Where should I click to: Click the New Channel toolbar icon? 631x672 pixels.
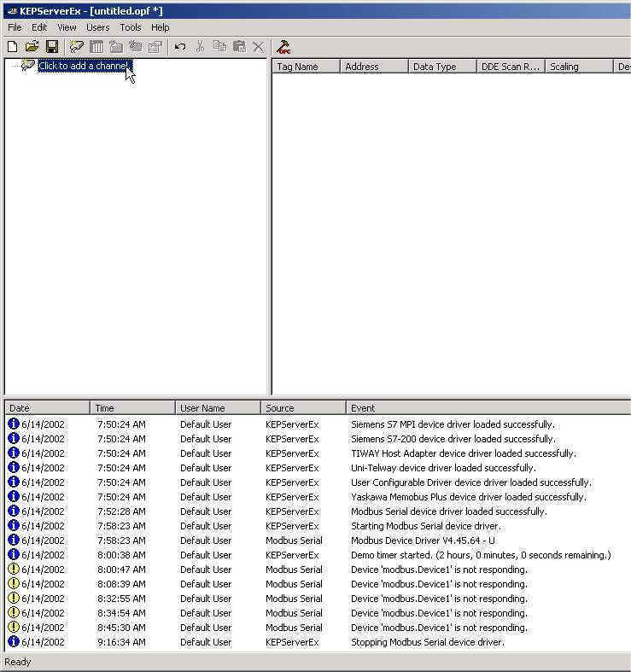[x=77, y=47]
